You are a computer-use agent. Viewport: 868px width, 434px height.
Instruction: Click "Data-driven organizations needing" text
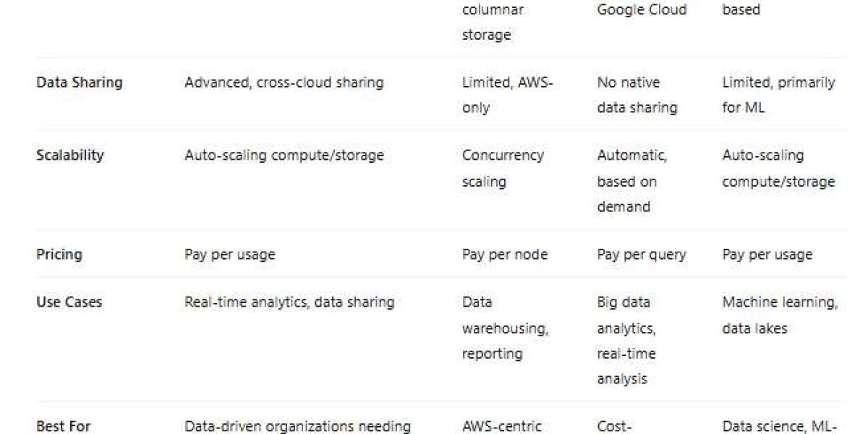pos(297,427)
